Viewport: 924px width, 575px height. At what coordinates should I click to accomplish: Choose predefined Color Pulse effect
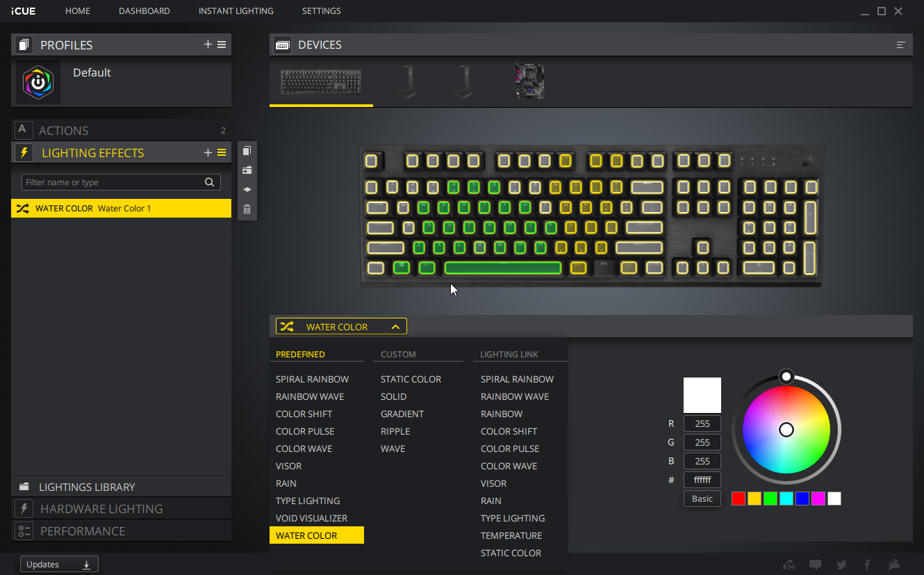click(305, 431)
